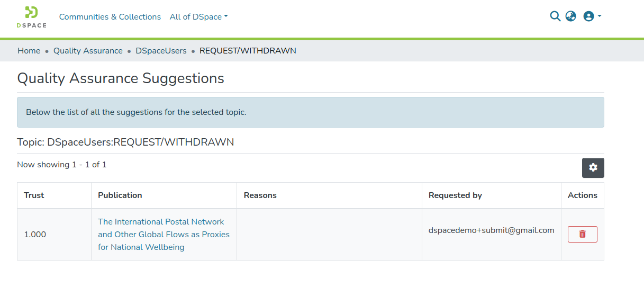Click the globe language switch icon
The width and height of the screenshot is (644, 296).
[570, 16]
